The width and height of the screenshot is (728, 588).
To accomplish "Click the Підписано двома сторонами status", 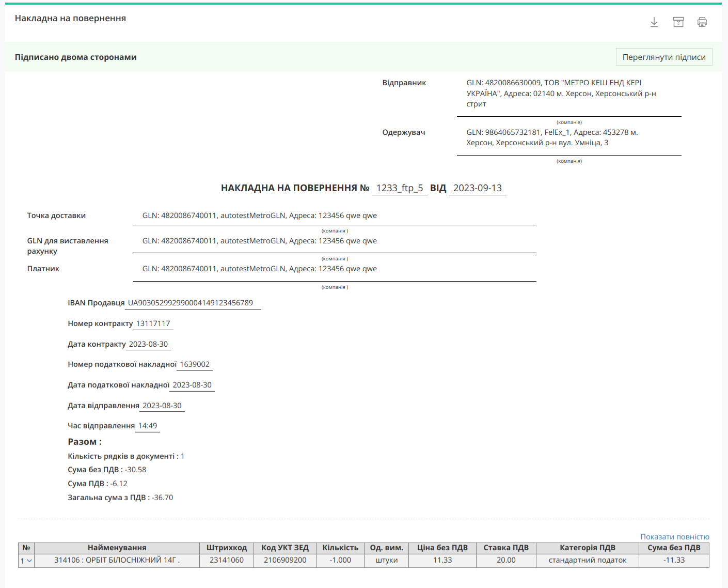I will pyautogui.click(x=76, y=57).
